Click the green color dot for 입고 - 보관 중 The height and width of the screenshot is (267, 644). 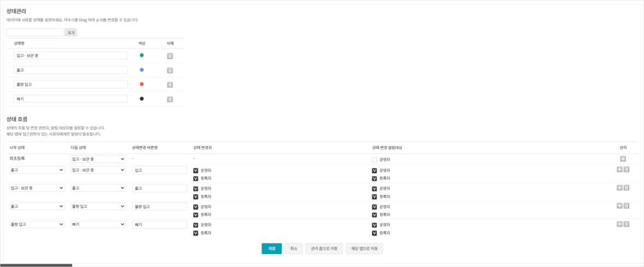[x=142, y=55]
